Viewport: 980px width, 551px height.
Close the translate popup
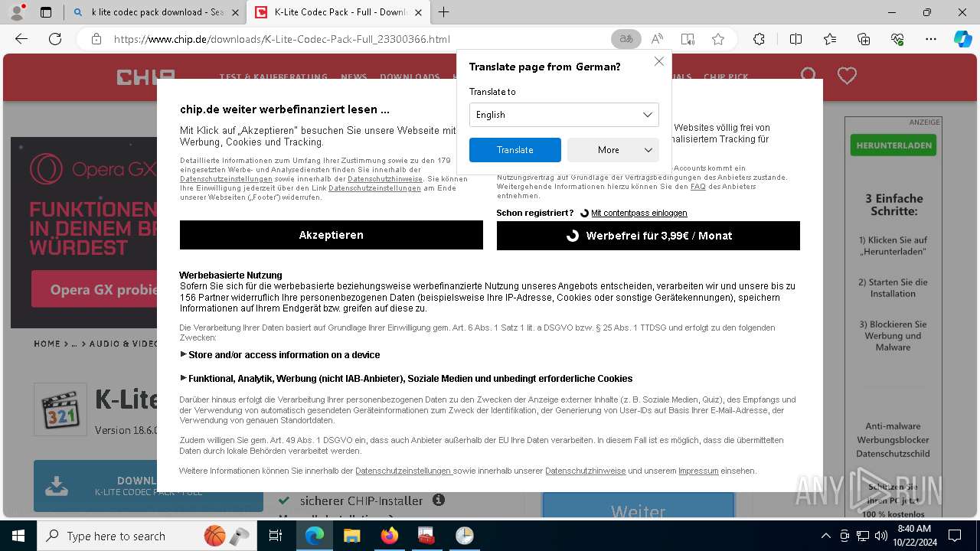click(x=658, y=61)
